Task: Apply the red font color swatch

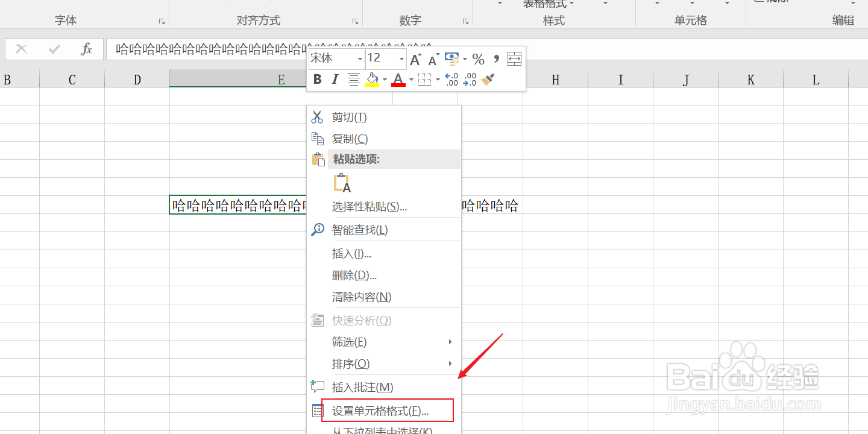Action: pos(398,80)
